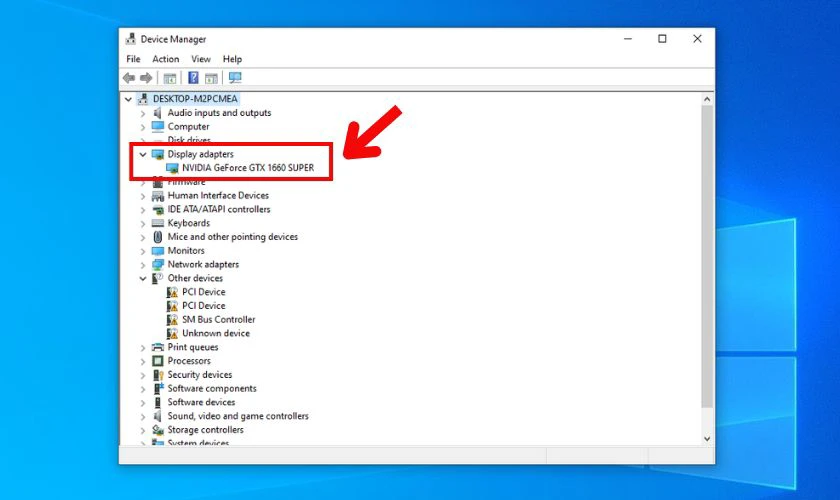
Task: Click the Storage controllers icon
Action: pos(158,430)
